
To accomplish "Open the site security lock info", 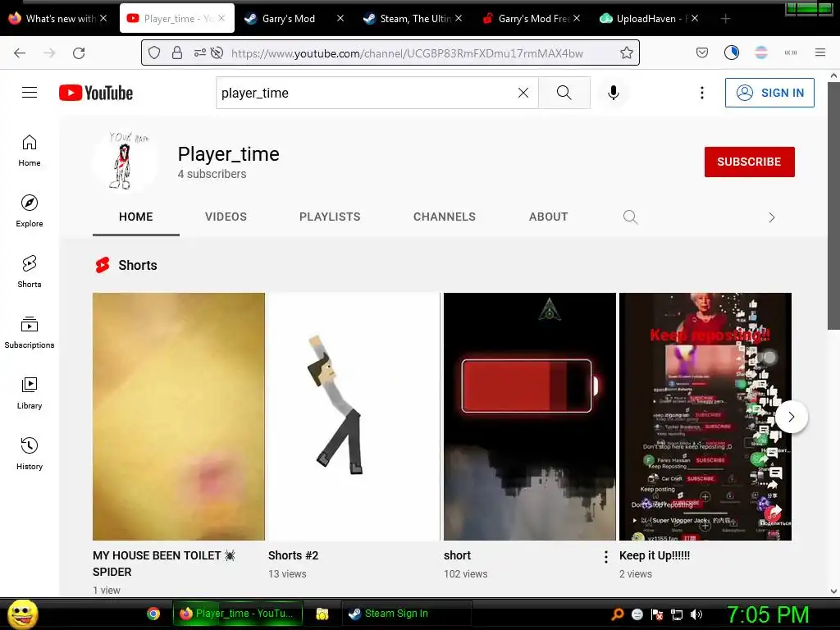I will (x=177, y=52).
